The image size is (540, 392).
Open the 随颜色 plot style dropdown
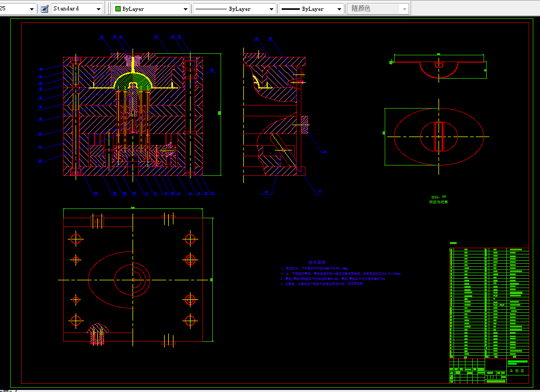click(x=405, y=9)
